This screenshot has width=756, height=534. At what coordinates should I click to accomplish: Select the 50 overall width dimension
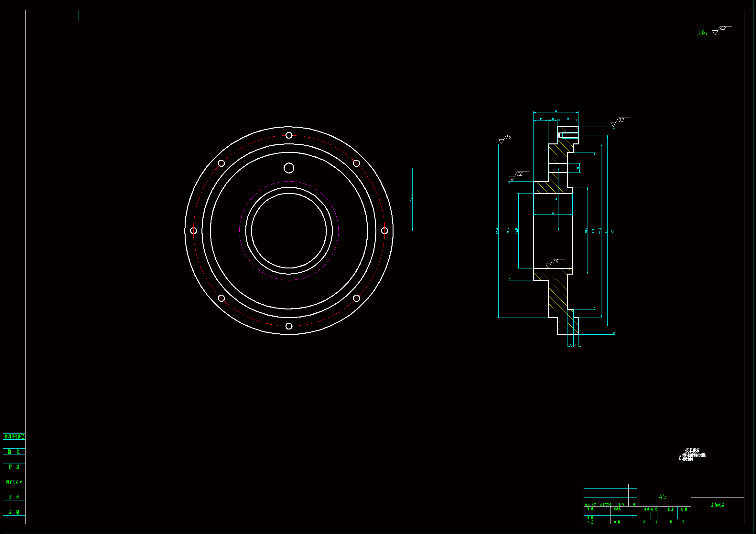(556, 111)
